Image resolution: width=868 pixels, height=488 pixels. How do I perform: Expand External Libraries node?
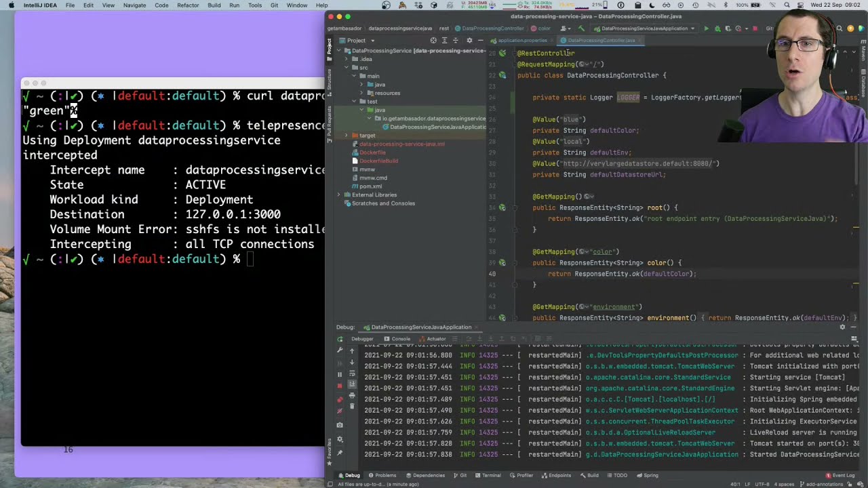(x=338, y=195)
